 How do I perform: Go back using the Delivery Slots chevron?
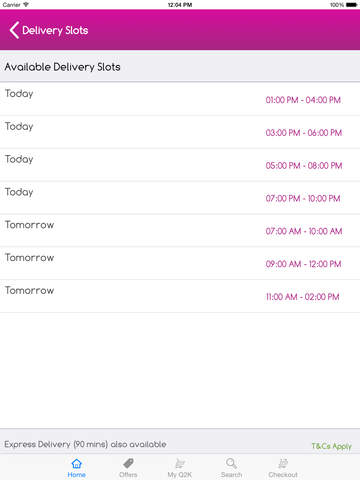(14, 30)
